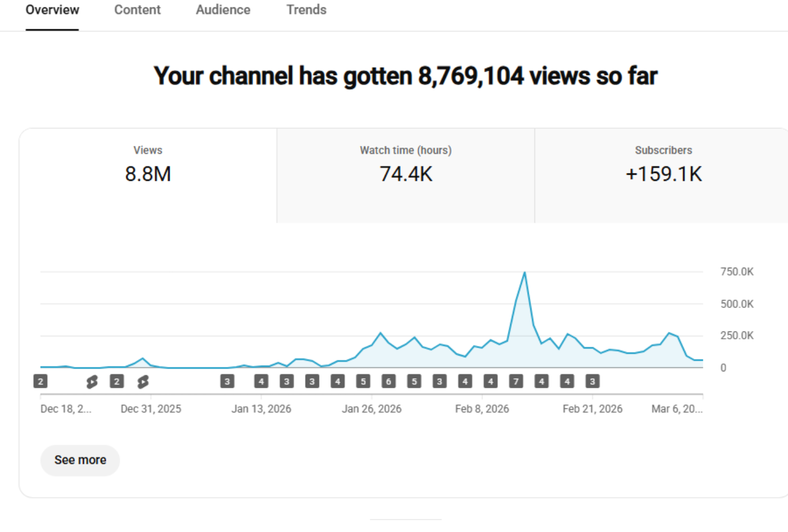
Task: Switch to the Audience tab
Action: 223,10
